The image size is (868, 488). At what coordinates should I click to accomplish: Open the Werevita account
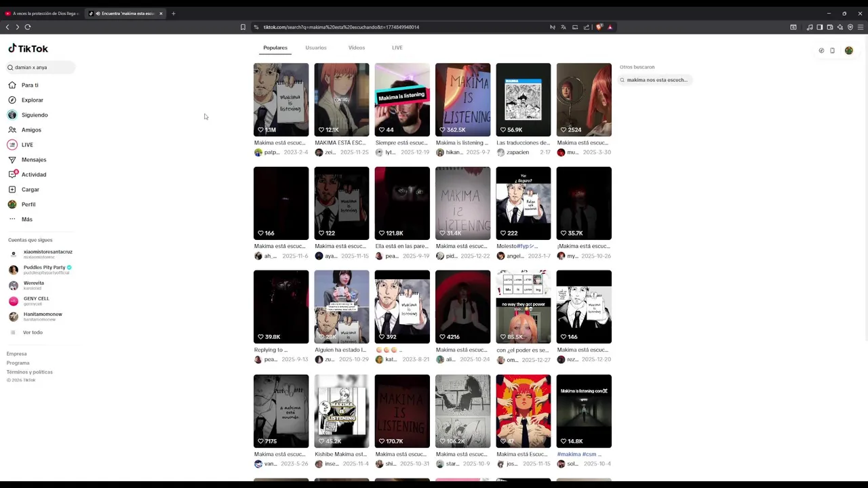[x=27, y=285]
